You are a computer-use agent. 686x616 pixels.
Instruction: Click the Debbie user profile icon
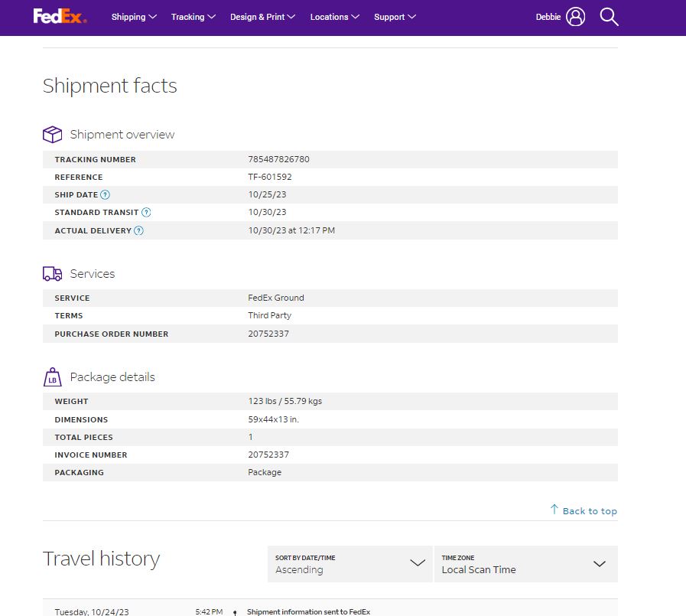click(575, 17)
